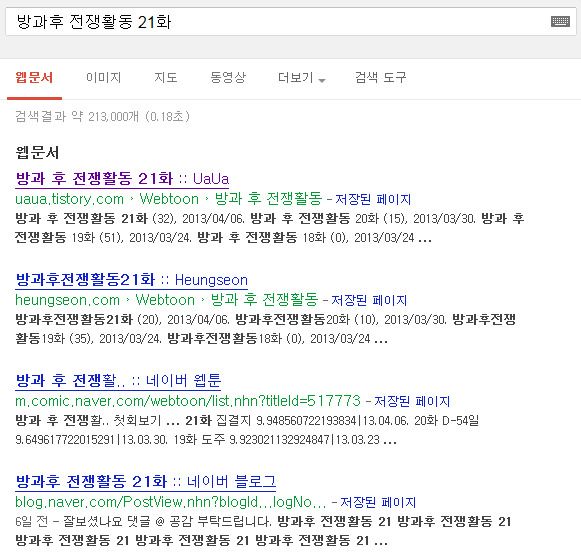581x554 pixels.
Task: Click the blog.naver.com/PostView.nhn URL text
Action: point(171,502)
